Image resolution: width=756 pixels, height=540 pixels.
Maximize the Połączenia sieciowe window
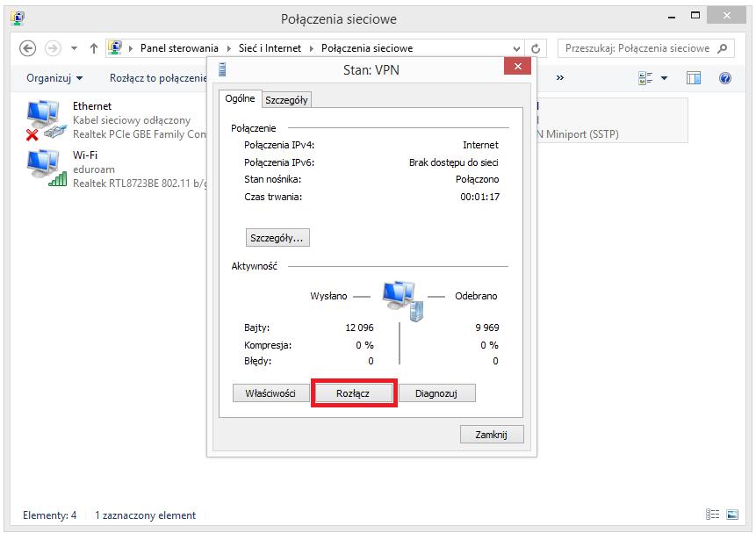click(x=695, y=16)
